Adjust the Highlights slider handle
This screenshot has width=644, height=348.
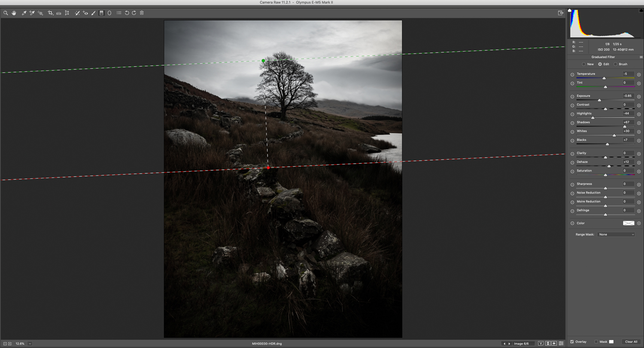(x=593, y=118)
